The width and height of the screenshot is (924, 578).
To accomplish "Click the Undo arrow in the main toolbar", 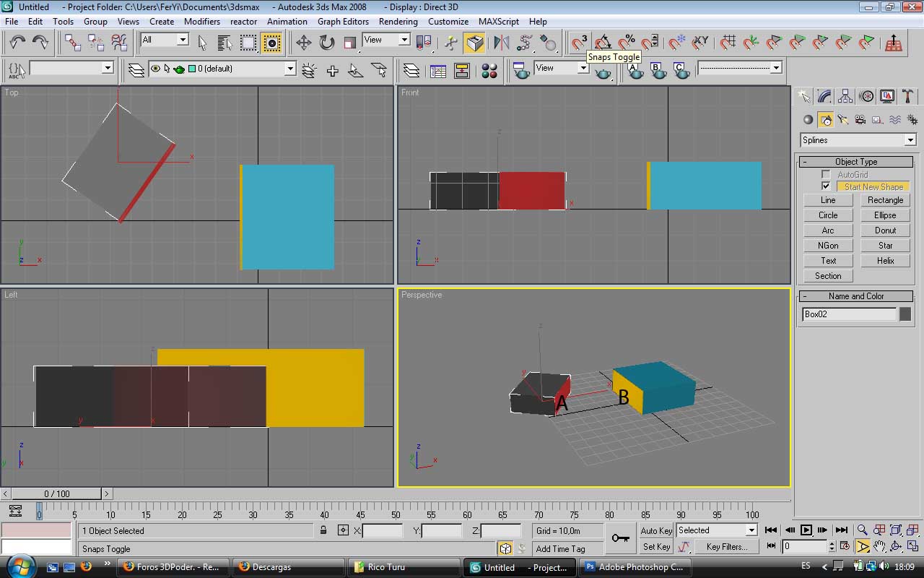I will click(17, 43).
